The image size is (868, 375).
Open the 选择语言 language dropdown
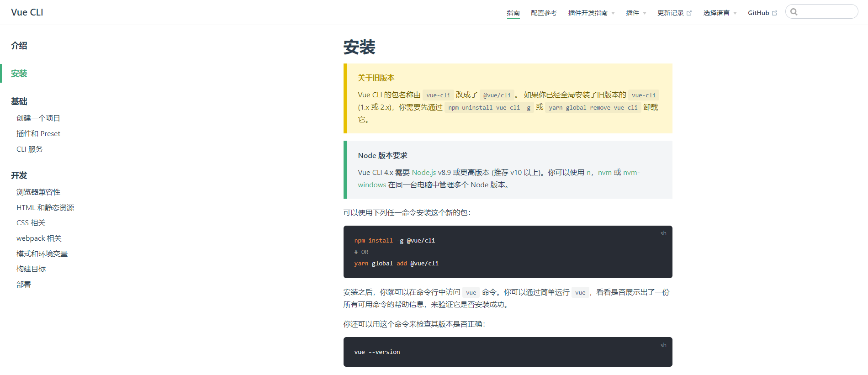[x=720, y=13]
